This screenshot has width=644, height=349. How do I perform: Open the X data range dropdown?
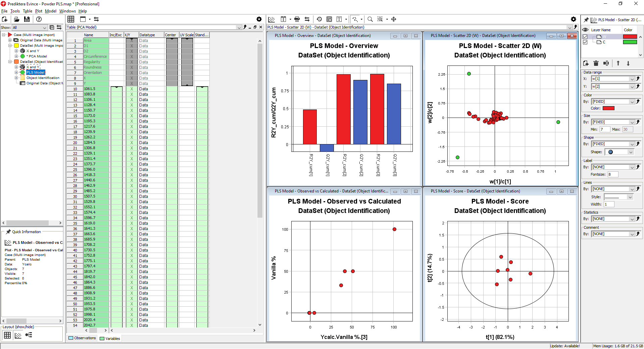[632, 79]
